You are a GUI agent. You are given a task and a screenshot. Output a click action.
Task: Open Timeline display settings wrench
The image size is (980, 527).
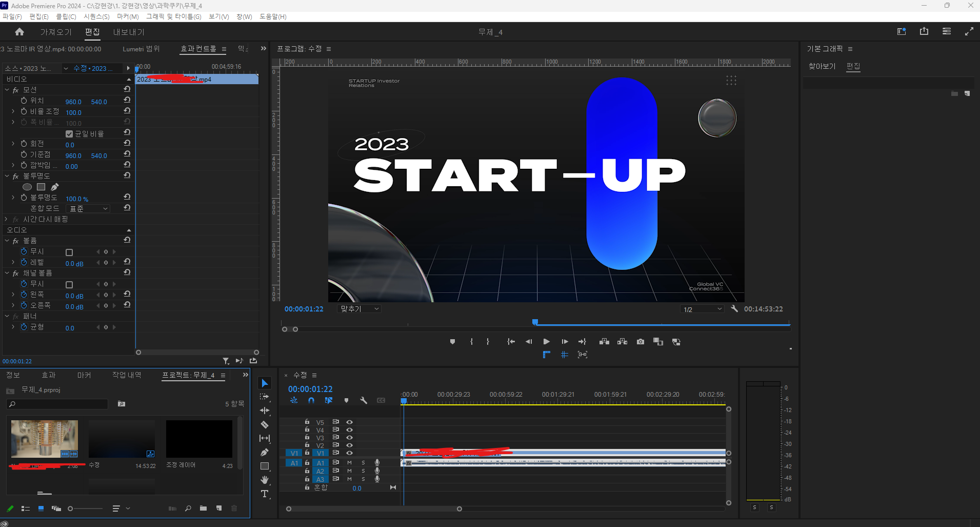(364, 400)
